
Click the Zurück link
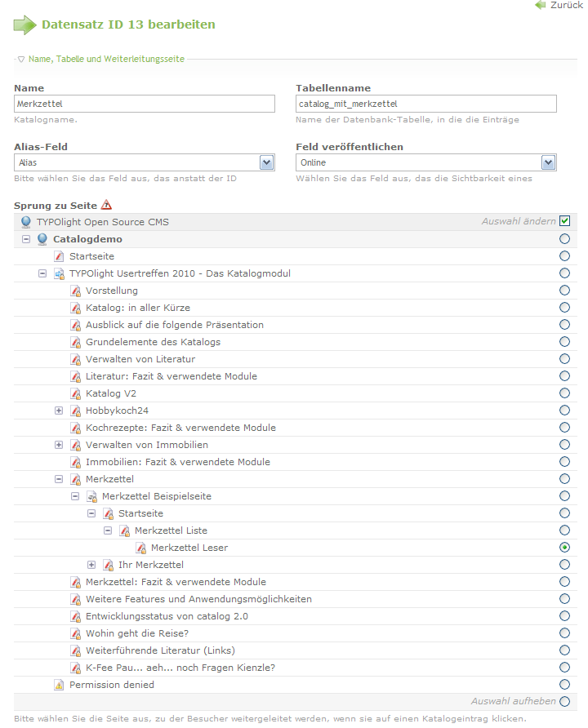(x=566, y=5)
